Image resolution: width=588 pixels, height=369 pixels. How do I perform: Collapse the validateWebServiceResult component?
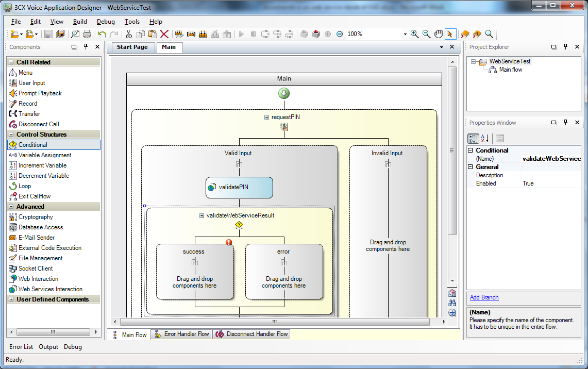pos(201,215)
